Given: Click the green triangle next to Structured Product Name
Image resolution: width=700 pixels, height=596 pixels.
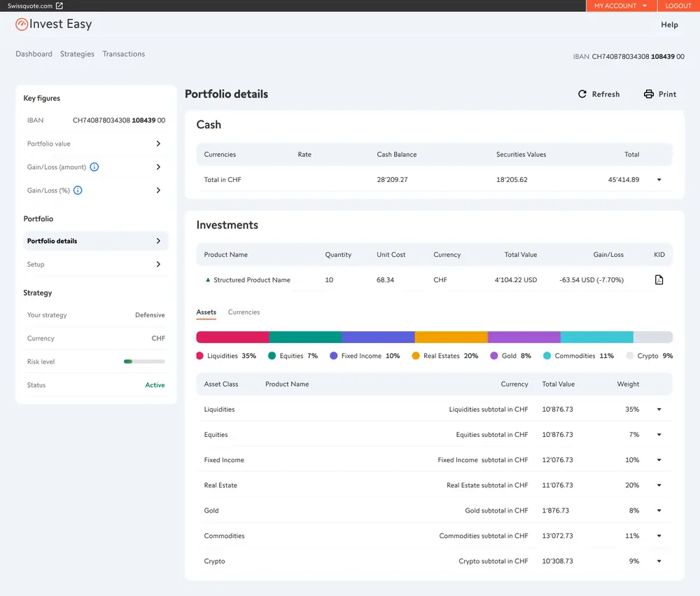Looking at the screenshot, I should tap(208, 279).
